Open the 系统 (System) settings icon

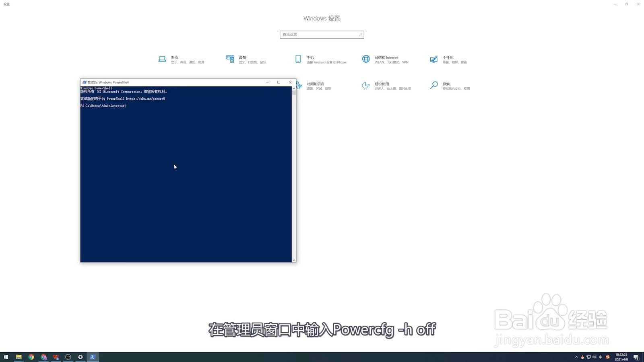[x=162, y=59]
